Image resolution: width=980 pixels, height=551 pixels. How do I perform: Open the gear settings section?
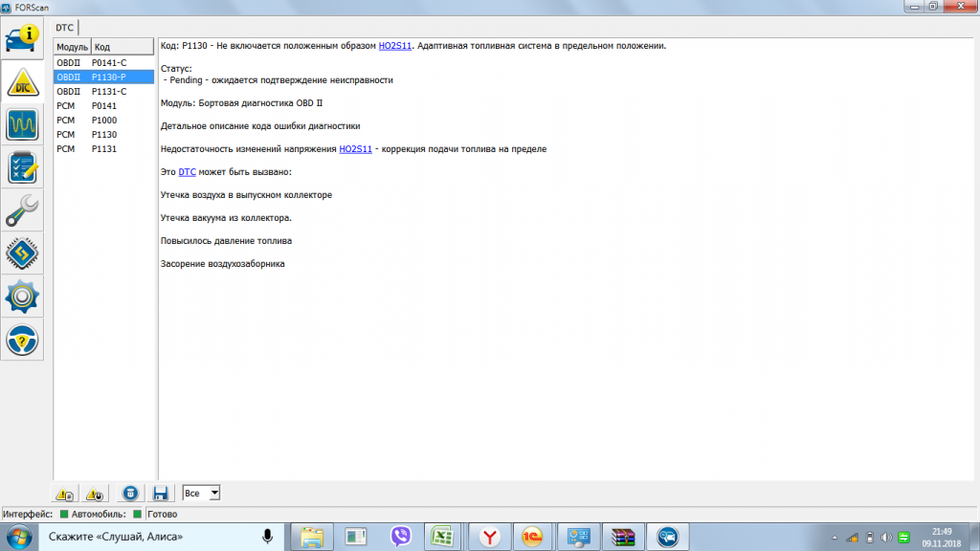coord(23,297)
